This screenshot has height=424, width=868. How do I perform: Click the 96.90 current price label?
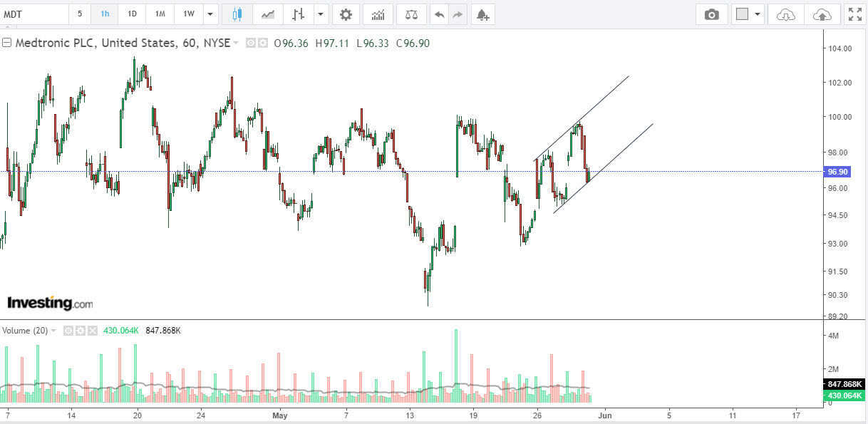coord(837,172)
